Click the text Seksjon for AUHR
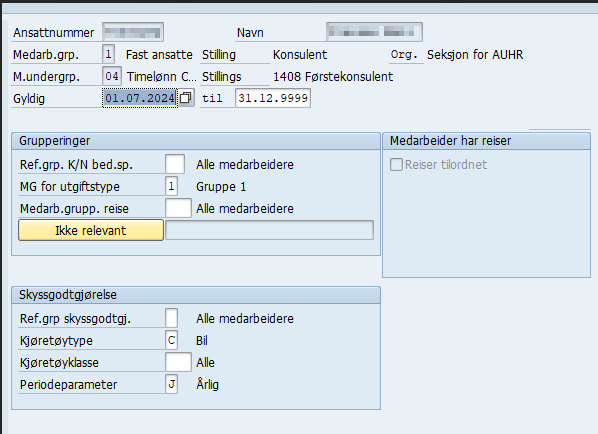Viewport: 598px width, 434px height. pyautogui.click(x=475, y=55)
